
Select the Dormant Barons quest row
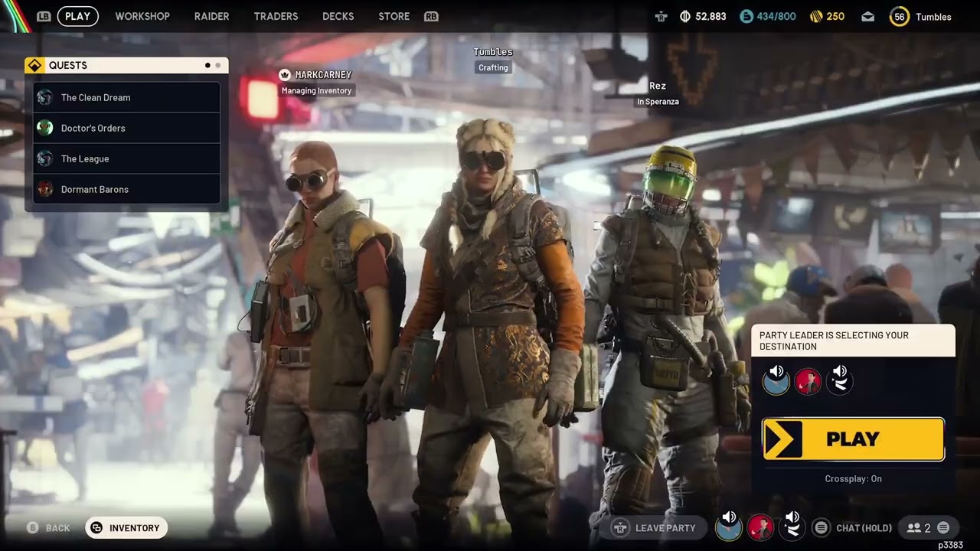pos(126,189)
